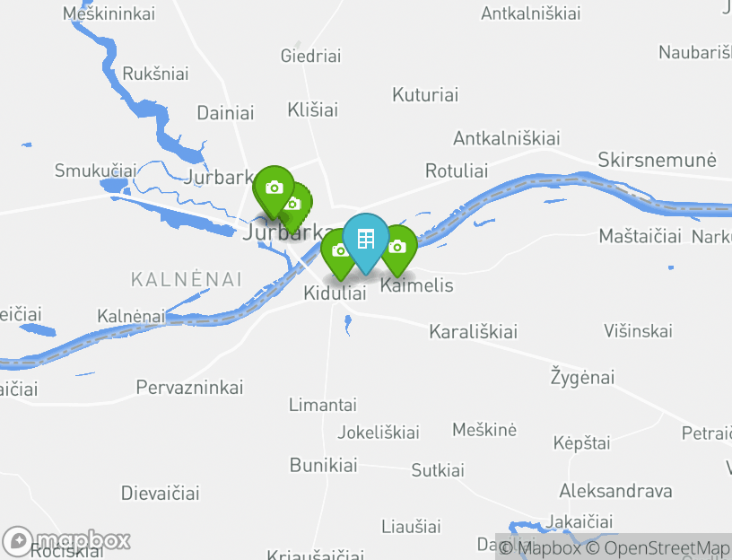Viewport: 732px width, 560px height.
Task: Select the topmost green camera pin
Action: (x=274, y=191)
